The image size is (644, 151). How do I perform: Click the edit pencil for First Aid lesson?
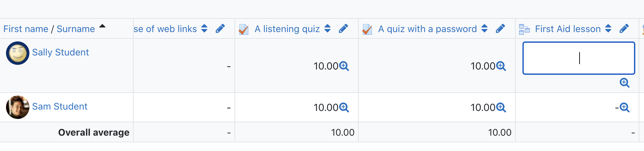coord(624,29)
